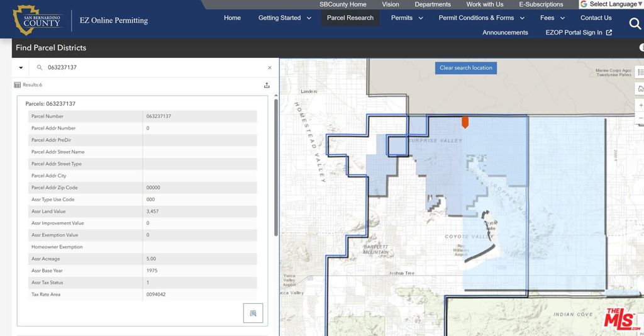This screenshot has height=336, width=644.
Task: Click the orange parcel location marker
Action: tap(465, 121)
